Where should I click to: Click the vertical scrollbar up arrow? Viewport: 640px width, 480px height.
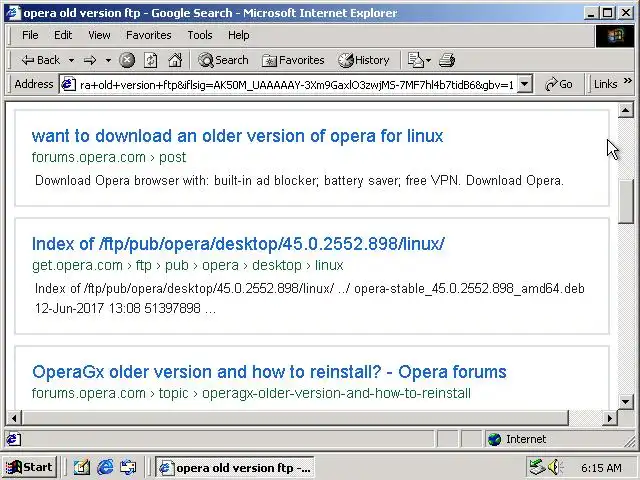point(625,110)
